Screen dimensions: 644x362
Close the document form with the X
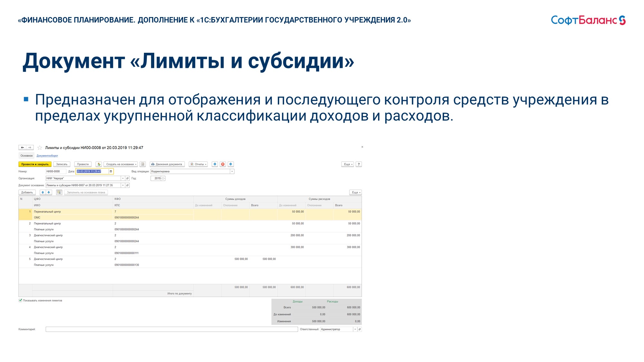tap(362, 147)
